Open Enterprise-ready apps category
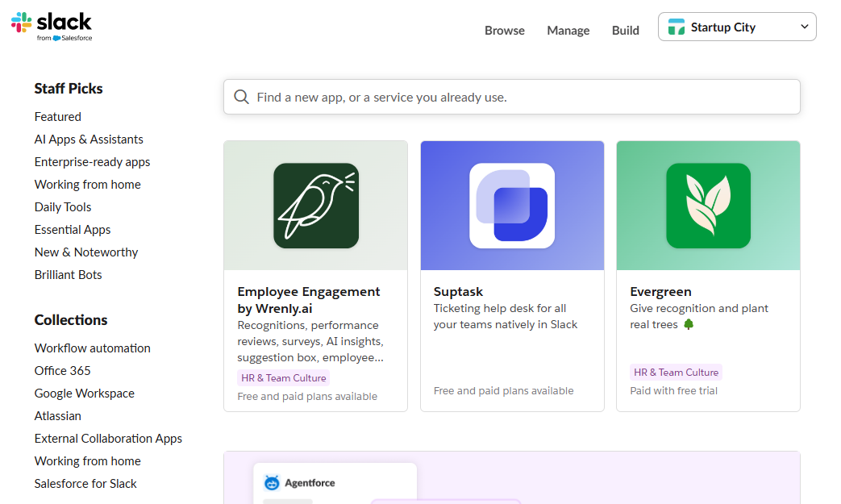 coord(92,162)
